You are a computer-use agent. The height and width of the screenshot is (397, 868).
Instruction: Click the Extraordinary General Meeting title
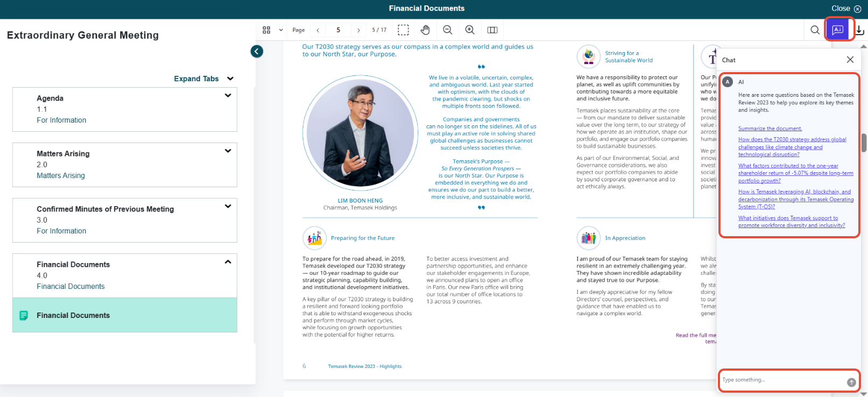pyautogui.click(x=83, y=35)
